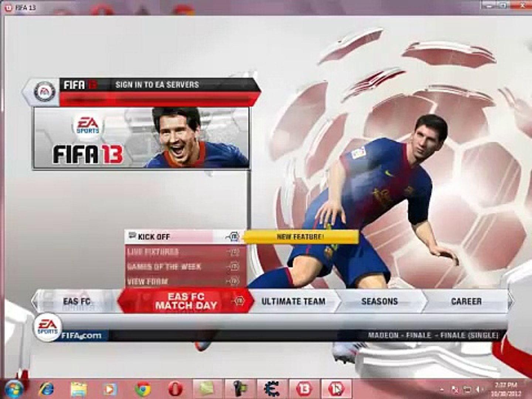Click the EA Sports badge beside FIFA 13 header
Image resolution: width=532 pixels, height=399 pixels.
coord(44,92)
